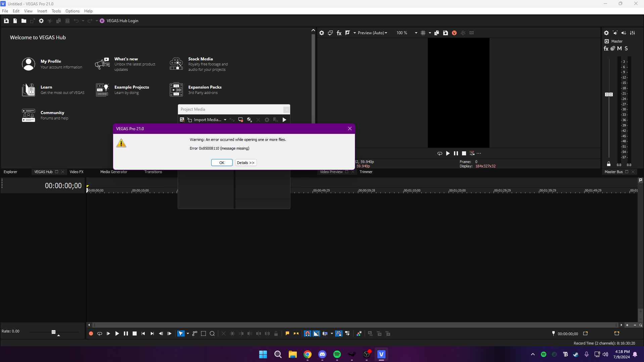
Task: Close the VEGAS Pro 21.0 warning dialog
Action: 350,128
